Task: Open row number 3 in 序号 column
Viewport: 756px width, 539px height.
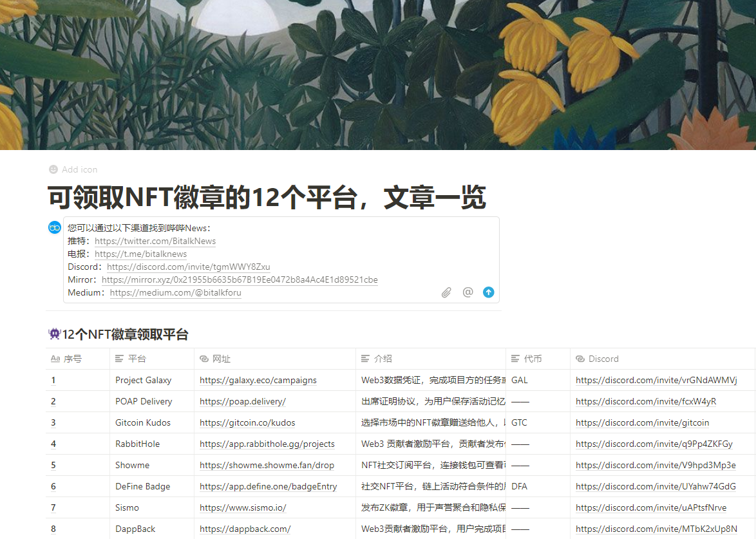Action: 53,422
